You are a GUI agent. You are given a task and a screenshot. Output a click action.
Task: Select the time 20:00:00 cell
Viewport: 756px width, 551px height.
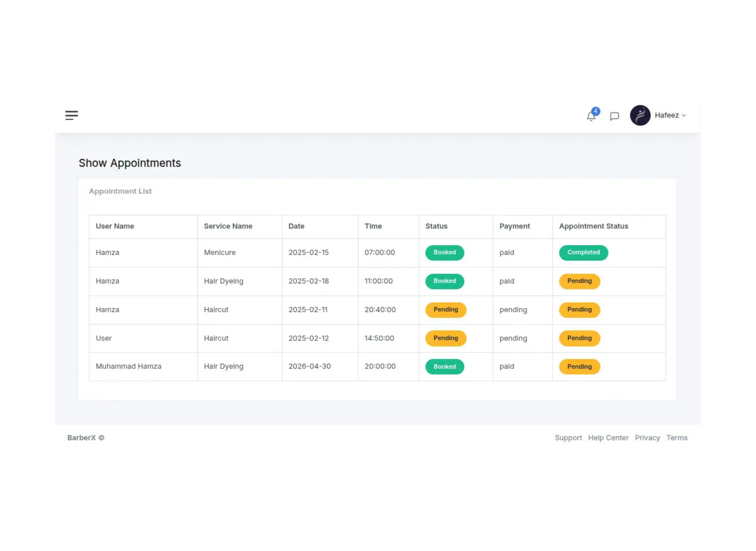(x=389, y=367)
